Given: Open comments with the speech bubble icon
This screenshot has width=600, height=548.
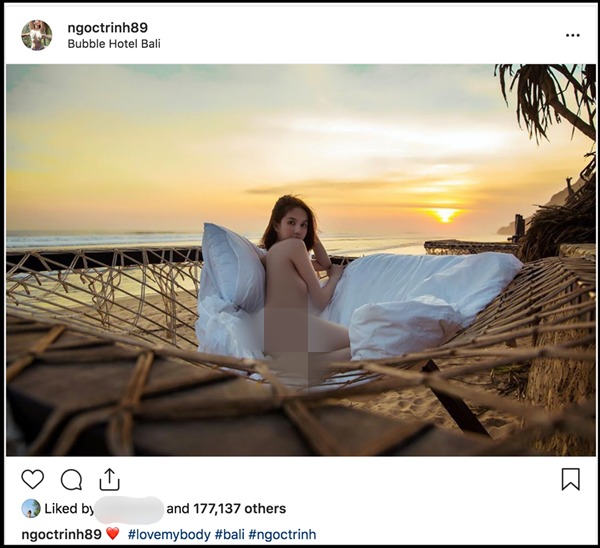Looking at the screenshot, I should [x=71, y=479].
